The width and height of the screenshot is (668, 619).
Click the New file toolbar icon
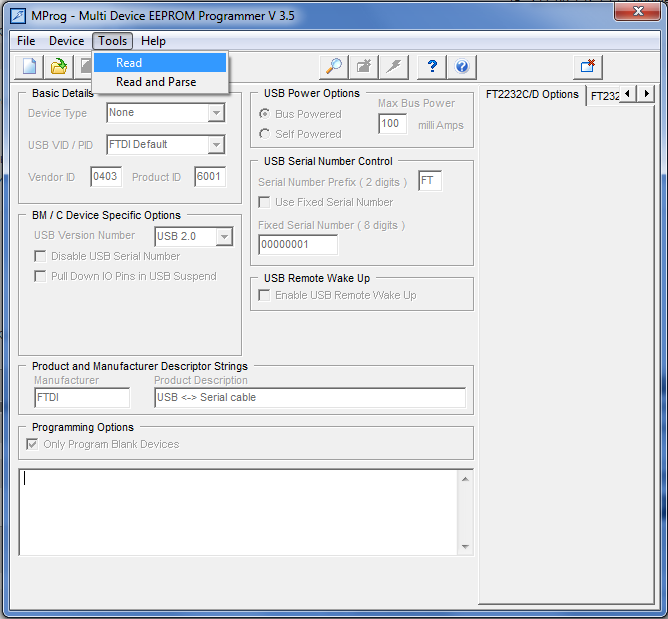pyautogui.click(x=30, y=67)
